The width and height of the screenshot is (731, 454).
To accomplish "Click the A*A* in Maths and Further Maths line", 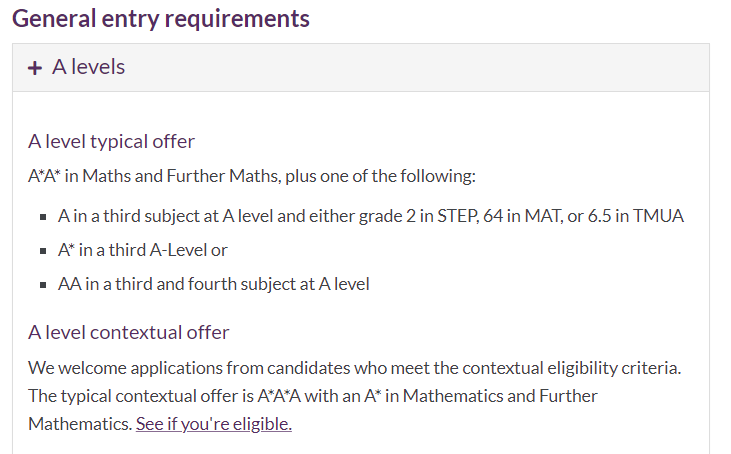I will coord(252,176).
